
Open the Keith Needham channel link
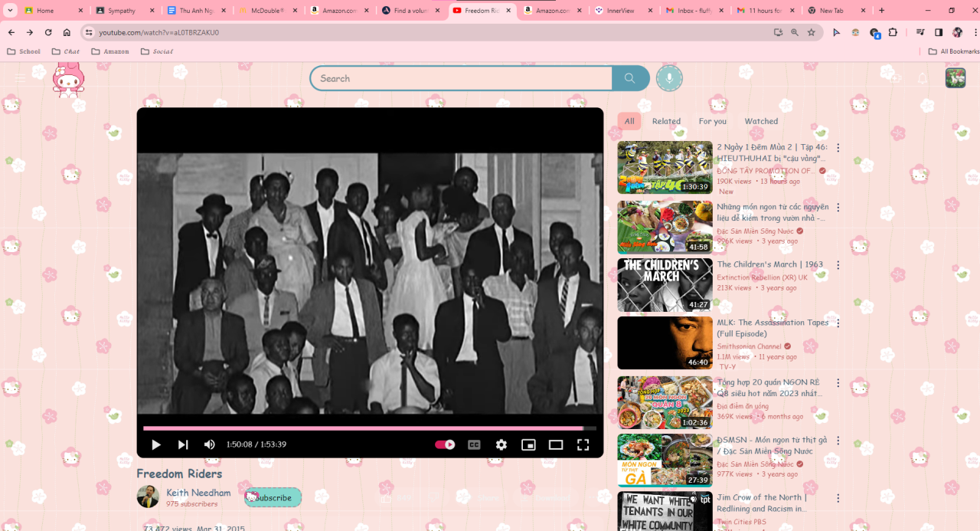(x=198, y=493)
